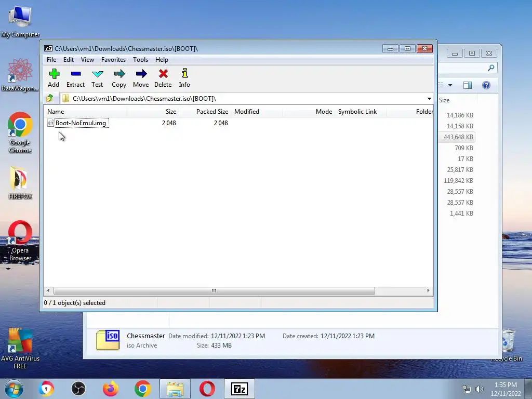This screenshot has width=532, height=399.
Task: Select the Copy toolbar icon
Action: point(119,74)
